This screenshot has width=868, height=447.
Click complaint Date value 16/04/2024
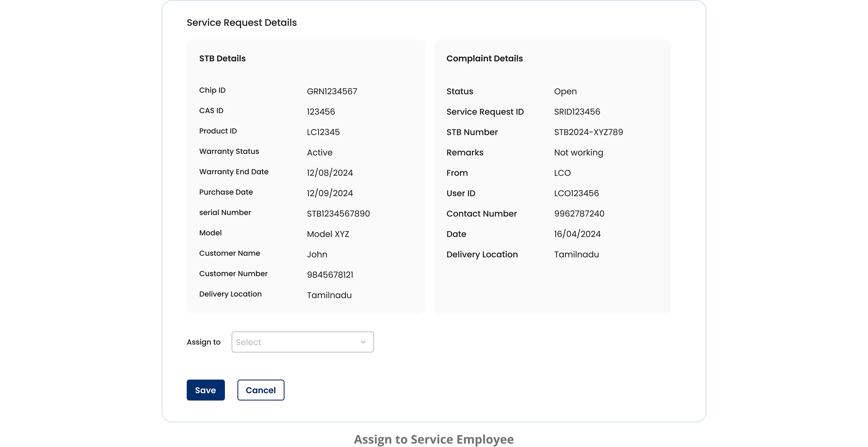coord(577,234)
